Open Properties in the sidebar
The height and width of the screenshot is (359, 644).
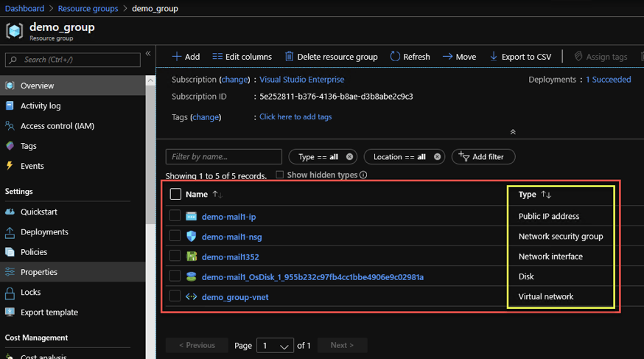(73, 272)
